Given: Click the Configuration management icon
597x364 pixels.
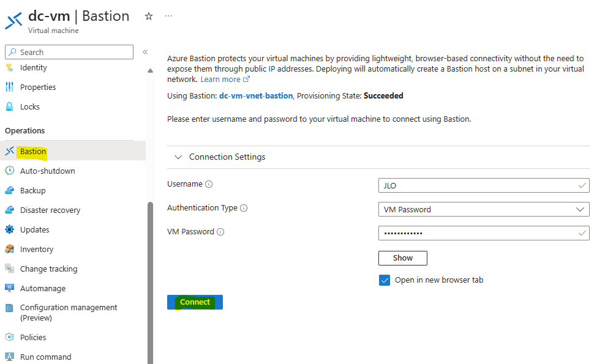Looking at the screenshot, I should point(10,308).
